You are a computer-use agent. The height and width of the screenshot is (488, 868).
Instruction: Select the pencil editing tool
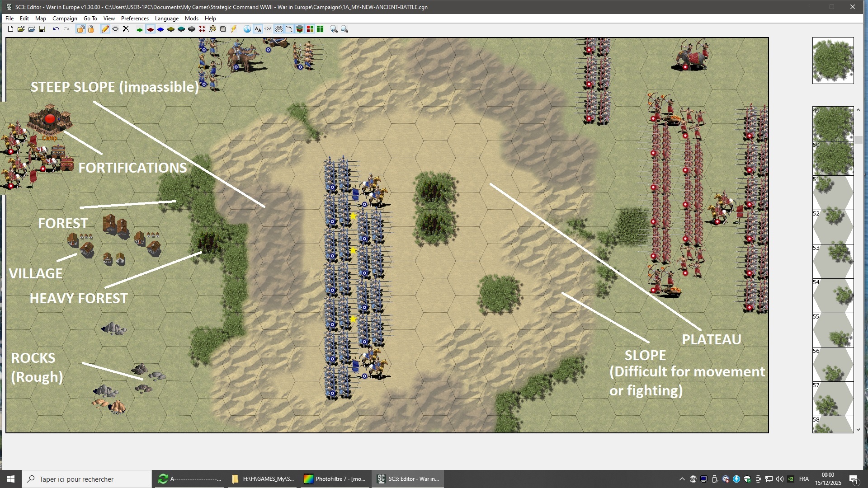click(105, 29)
